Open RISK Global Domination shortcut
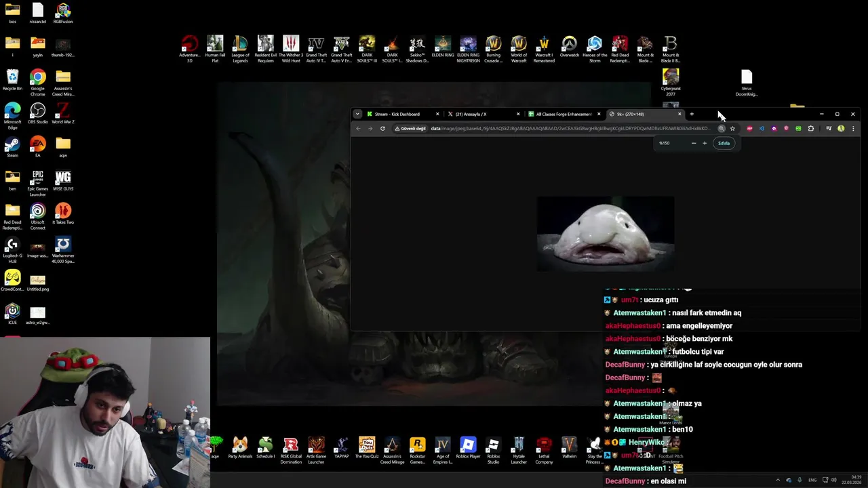 click(291, 451)
